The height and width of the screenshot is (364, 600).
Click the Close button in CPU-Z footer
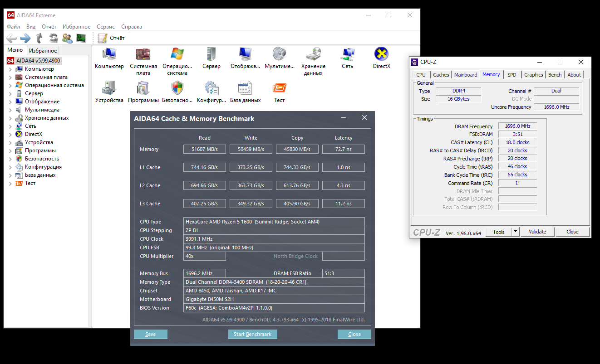pyautogui.click(x=572, y=232)
